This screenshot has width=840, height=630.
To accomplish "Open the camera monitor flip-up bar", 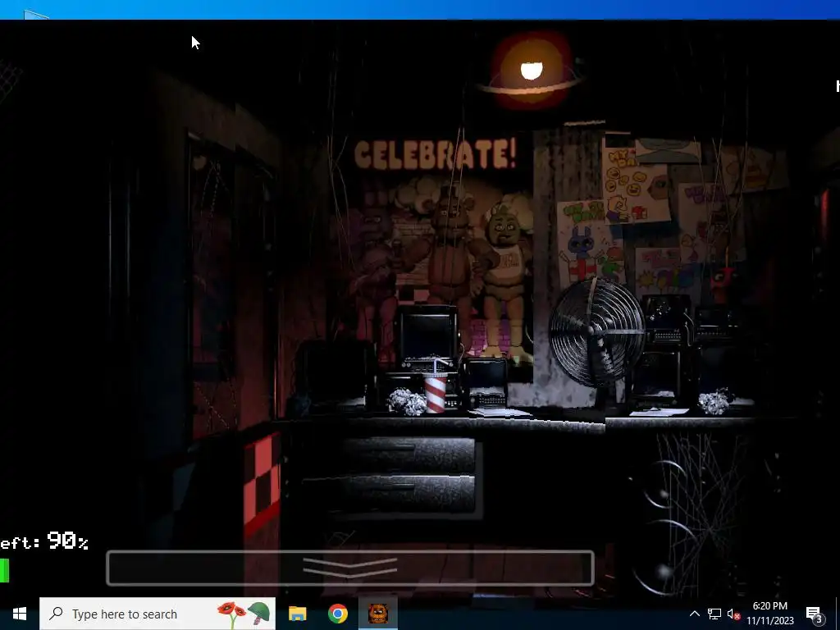I will [x=350, y=568].
